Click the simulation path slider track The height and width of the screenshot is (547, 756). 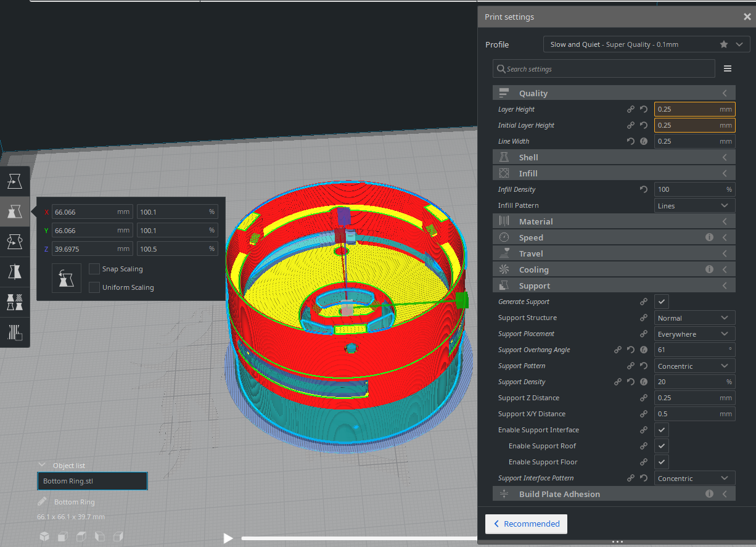pos(358,538)
